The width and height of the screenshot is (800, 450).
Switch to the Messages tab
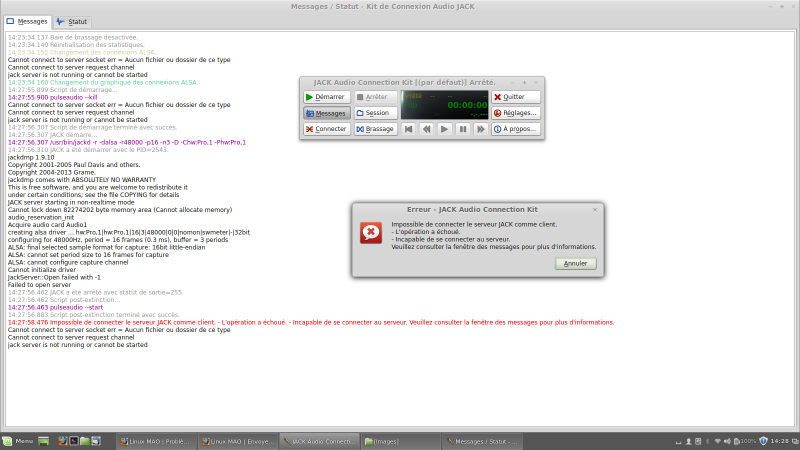click(27, 21)
